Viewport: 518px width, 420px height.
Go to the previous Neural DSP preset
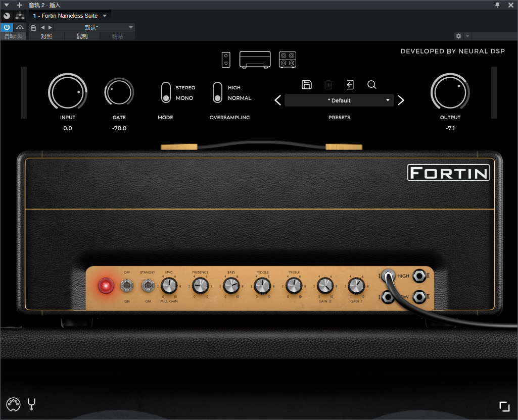278,100
